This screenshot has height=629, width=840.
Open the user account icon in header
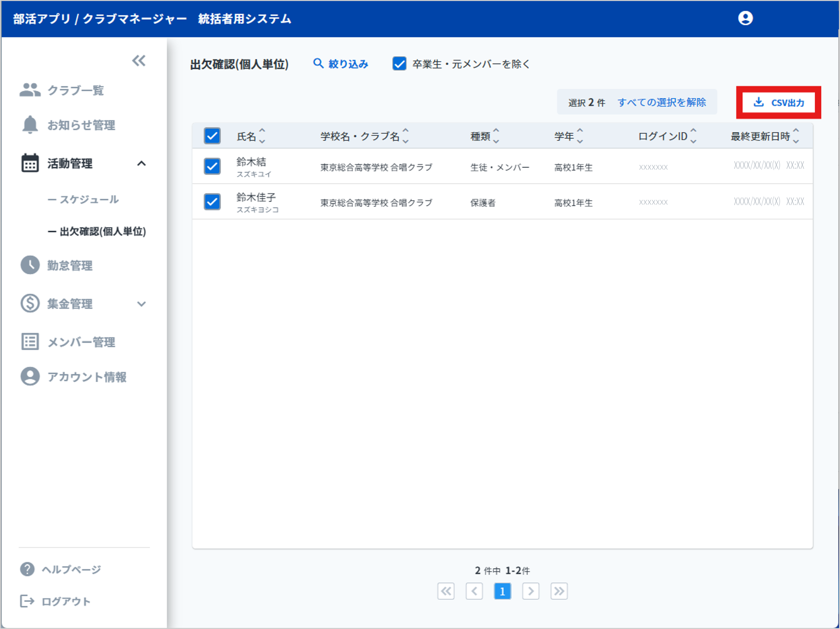(x=745, y=18)
